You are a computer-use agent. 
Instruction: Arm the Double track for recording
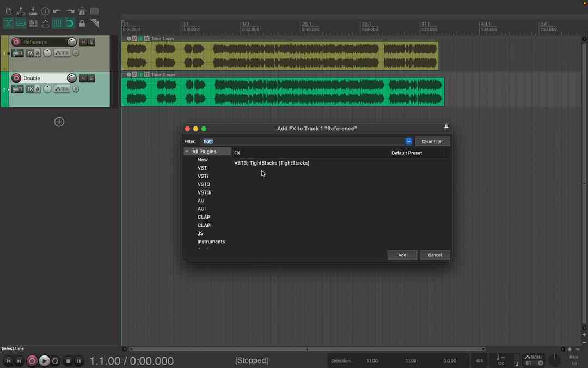[x=16, y=78]
